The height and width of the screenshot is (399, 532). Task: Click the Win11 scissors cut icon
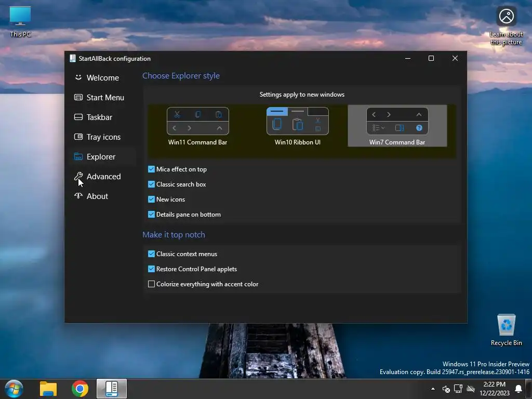pos(177,114)
